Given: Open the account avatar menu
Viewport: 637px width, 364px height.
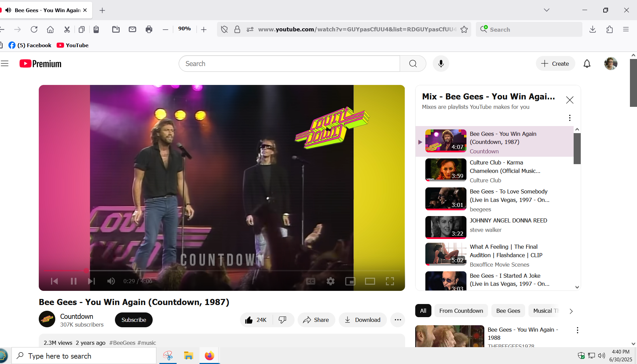Looking at the screenshot, I should (610, 63).
